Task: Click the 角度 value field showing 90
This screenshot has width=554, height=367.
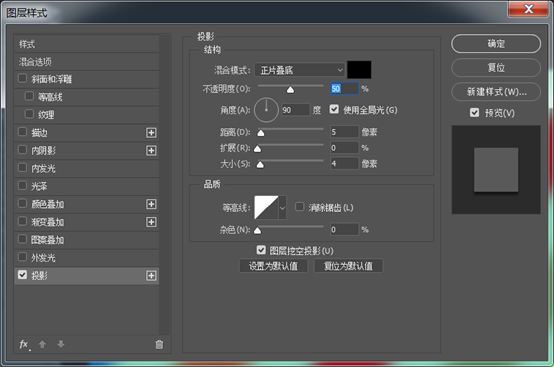Action: click(x=296, y=110)
